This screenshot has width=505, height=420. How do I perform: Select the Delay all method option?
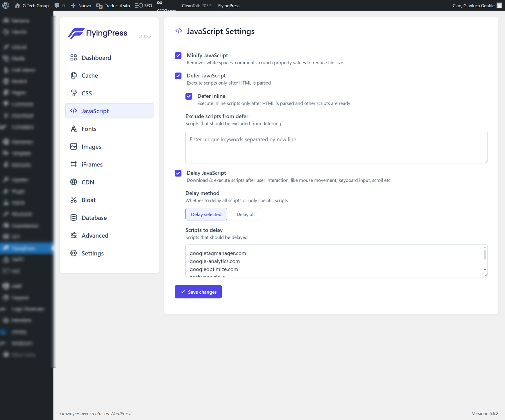tap(245, 214)
